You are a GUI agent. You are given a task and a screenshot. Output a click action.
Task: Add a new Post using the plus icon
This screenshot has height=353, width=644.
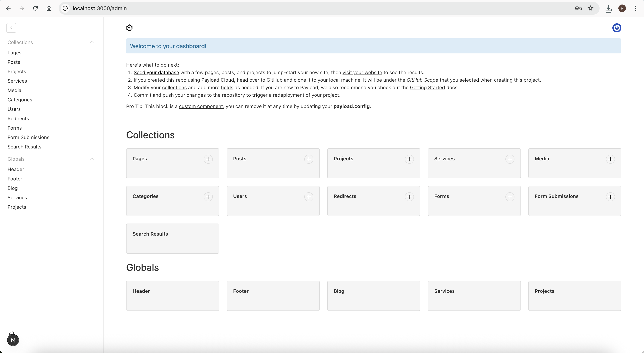click(x=308, y=159)
